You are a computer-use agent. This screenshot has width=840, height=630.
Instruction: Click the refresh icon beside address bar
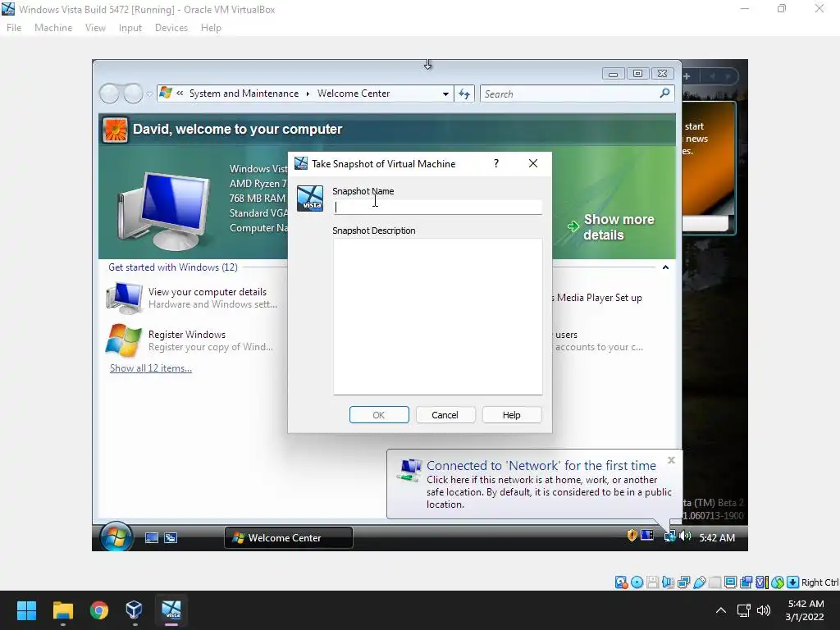tap(464, 94)
